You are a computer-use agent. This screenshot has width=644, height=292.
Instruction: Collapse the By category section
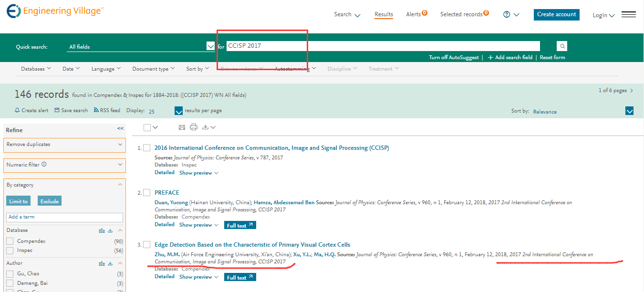tap(120, 185)
